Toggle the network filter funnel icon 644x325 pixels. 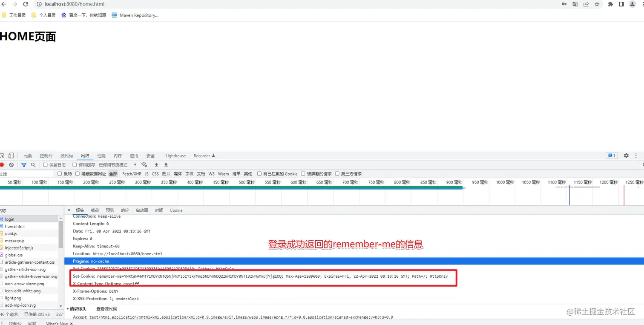click(24, 165)
